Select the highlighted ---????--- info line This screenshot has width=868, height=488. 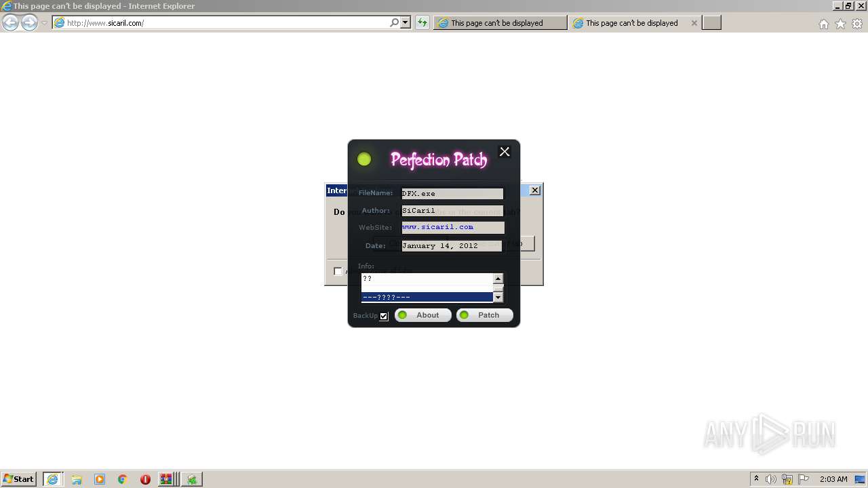(x=427, y=297)
